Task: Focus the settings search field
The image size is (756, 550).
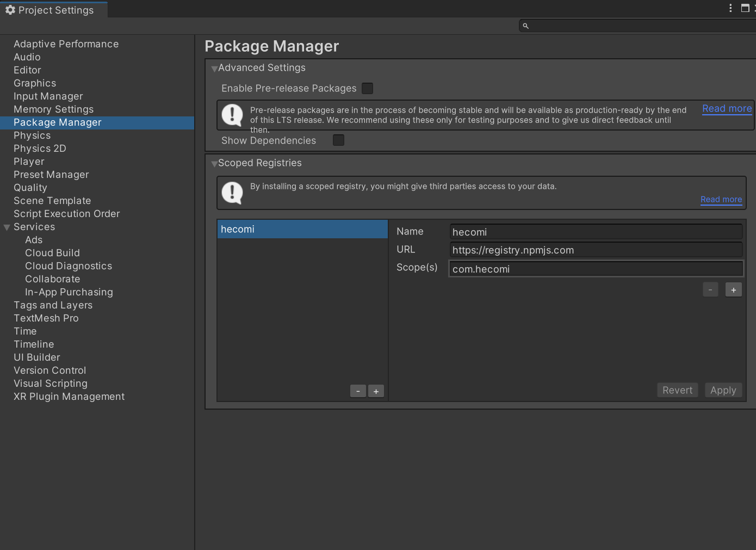Action: pos(637,26)
